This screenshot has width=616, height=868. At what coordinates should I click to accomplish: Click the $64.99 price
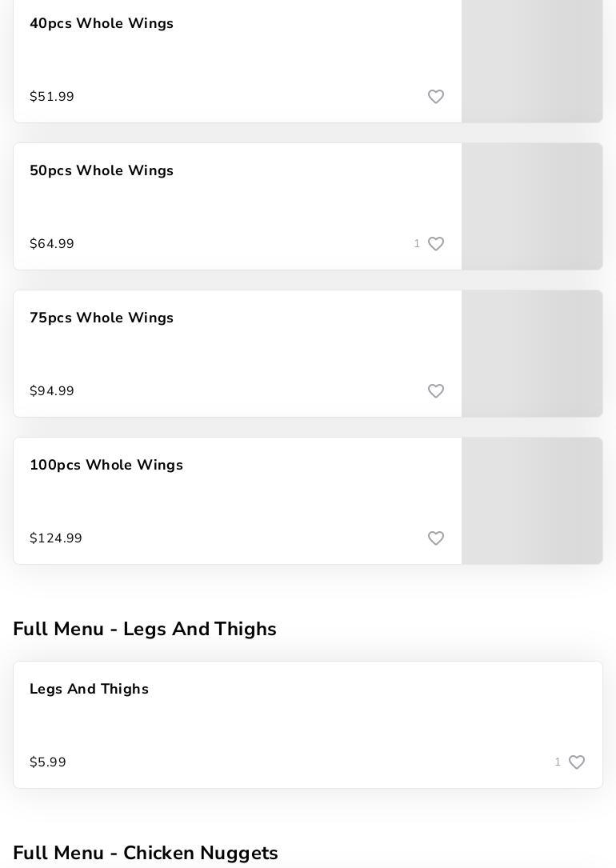coord(52,244)
